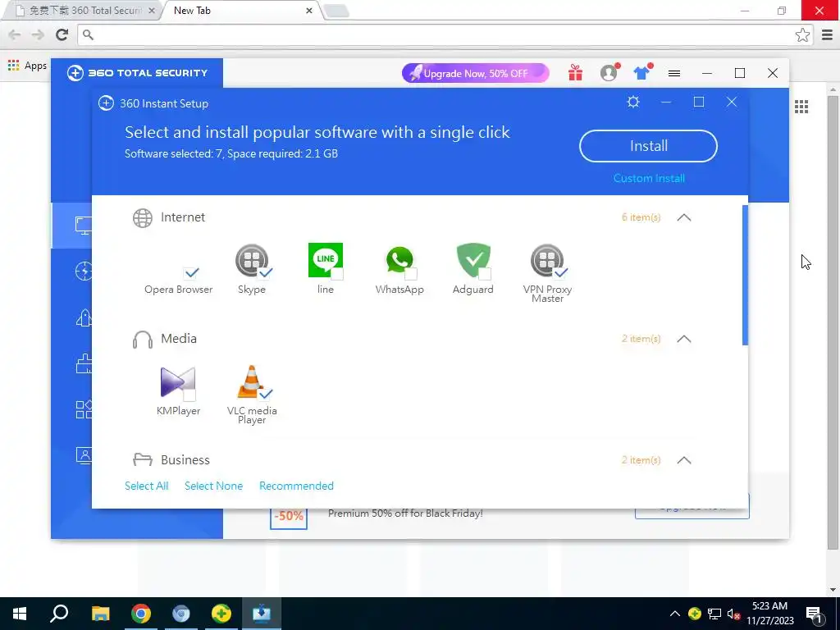Open the 360 Total Security taskbar icon
Image resolution: width=840 pixels, height=630 pixels.
[221, 614]
